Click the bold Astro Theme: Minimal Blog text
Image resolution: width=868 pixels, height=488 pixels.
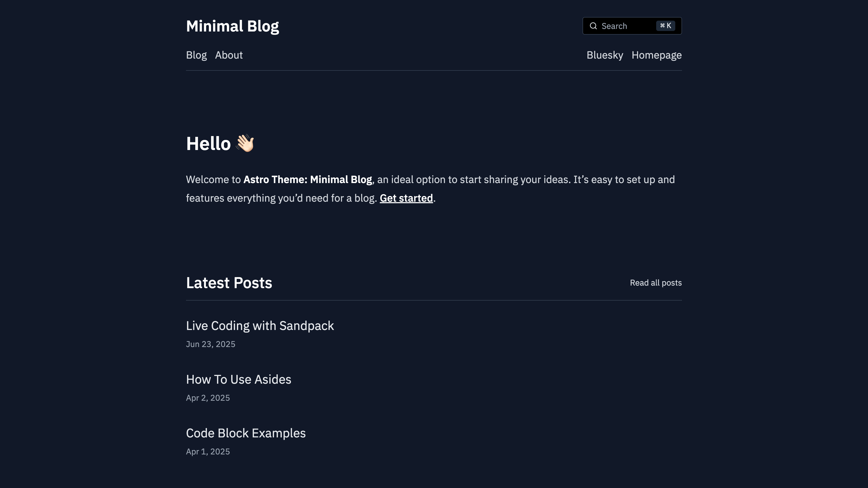click(307, 180)
